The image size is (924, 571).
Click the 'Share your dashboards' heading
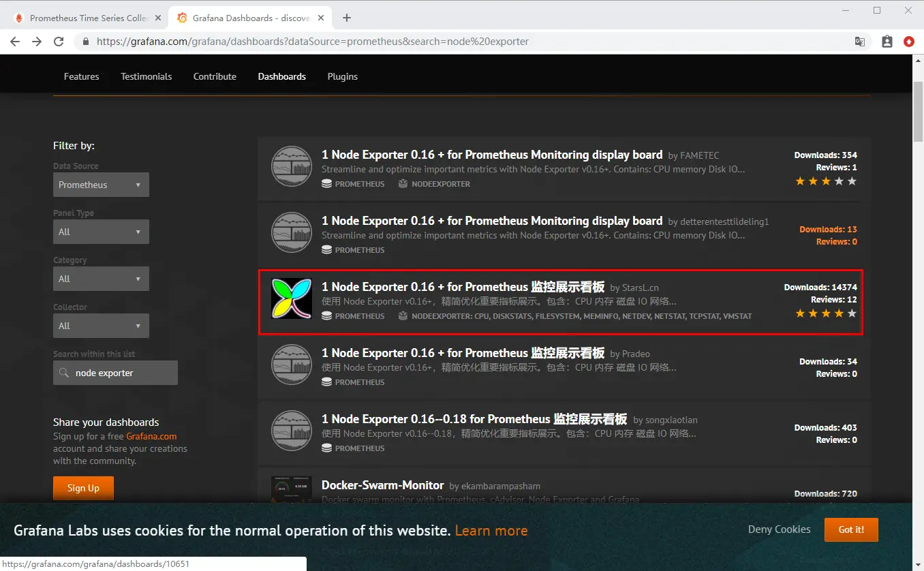click(106, 422)
